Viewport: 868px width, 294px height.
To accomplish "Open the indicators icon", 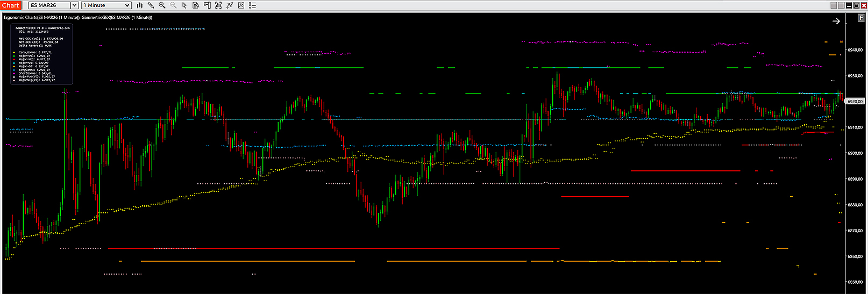I will click(x=218, y=5).
